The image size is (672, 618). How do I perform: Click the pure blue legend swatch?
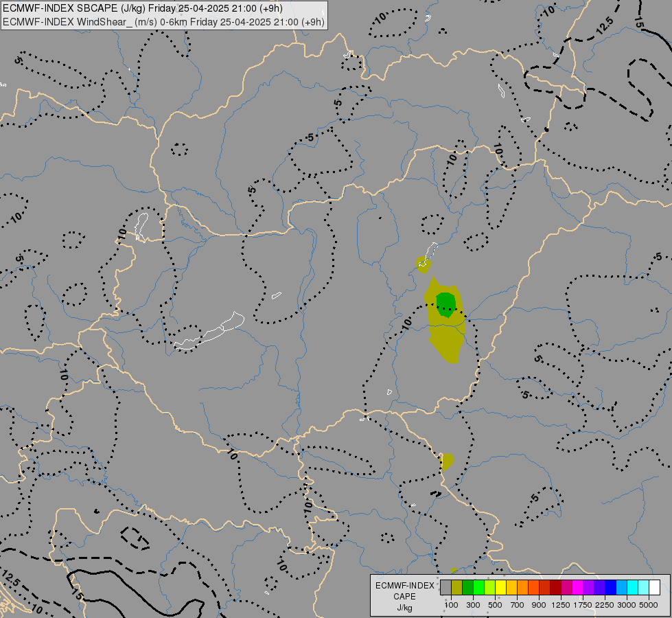tap(610, 588)
